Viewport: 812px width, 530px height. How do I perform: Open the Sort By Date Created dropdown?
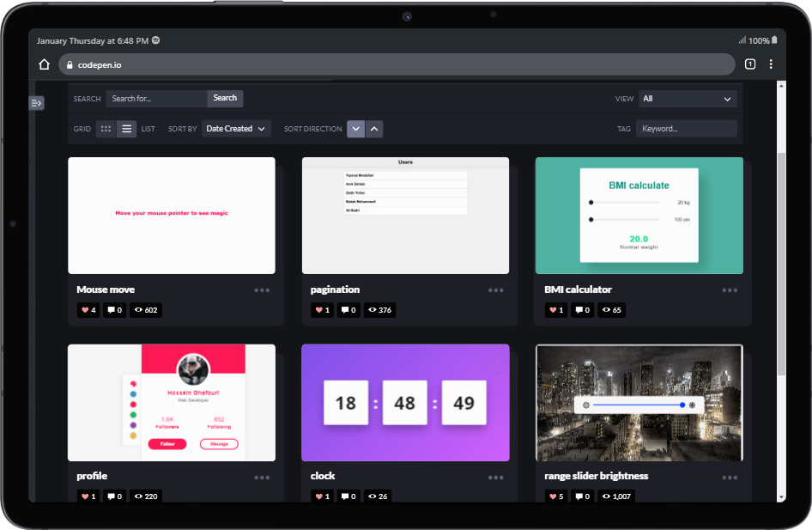point(236,129)
